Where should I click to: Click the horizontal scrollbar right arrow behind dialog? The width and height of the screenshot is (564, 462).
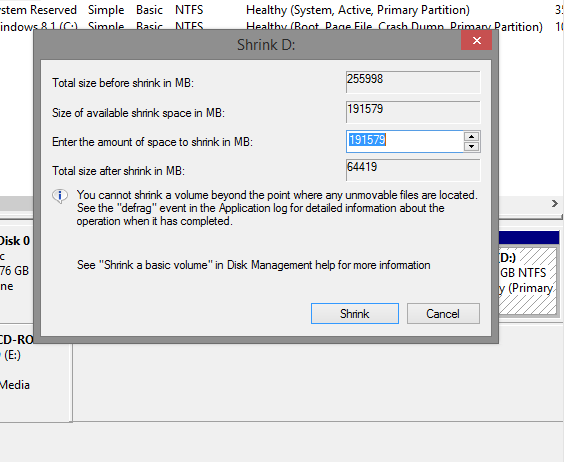point(555,204)
